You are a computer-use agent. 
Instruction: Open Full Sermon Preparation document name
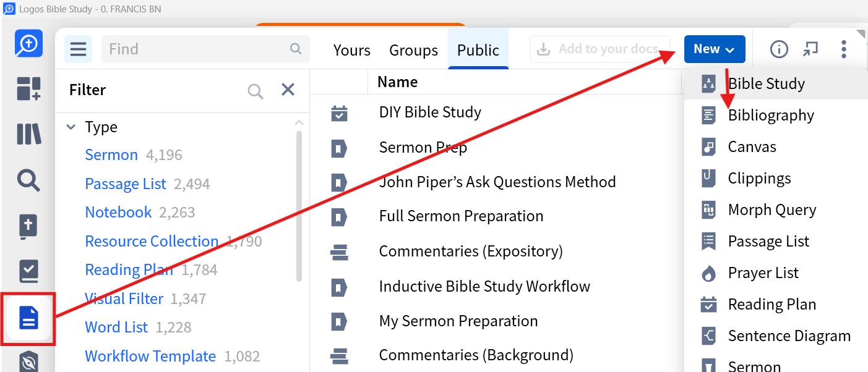(x=461, y=216)
